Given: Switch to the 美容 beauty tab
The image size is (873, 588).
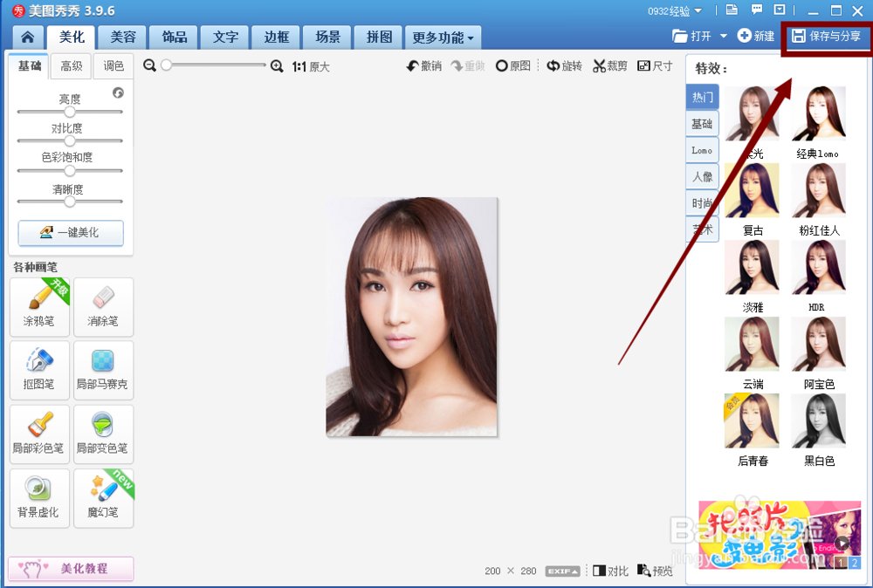Looking at the screenshot, I should click(x=122, y=38).
